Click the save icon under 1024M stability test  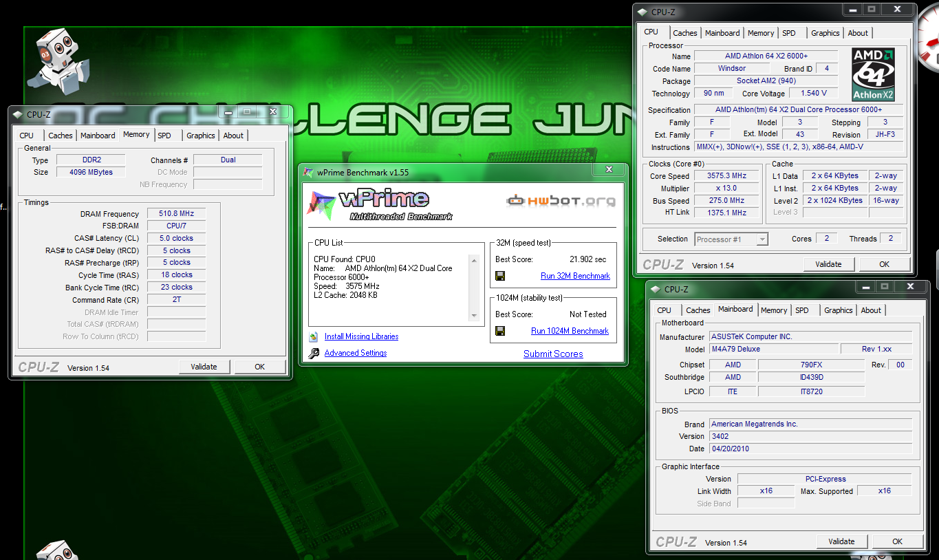pos(500,331)
